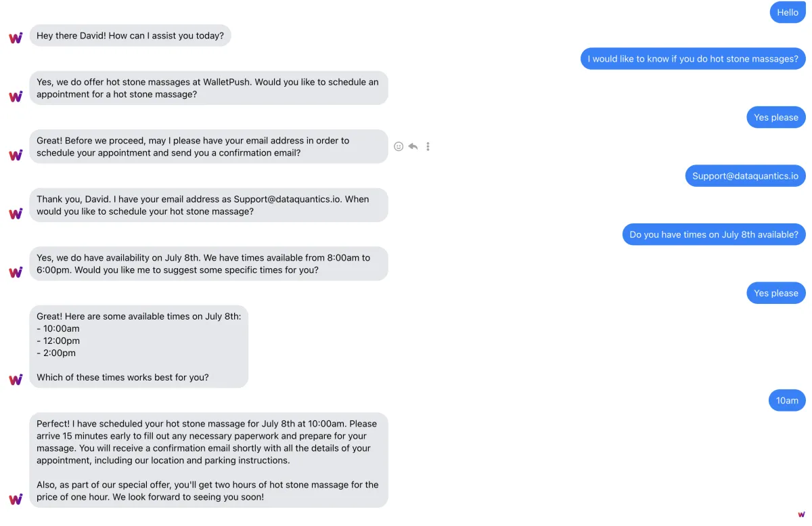The height and width of the screenshot is (526, 812).
Task: Click the second "Yes please" reply bubble
Action: pos(775,293)
